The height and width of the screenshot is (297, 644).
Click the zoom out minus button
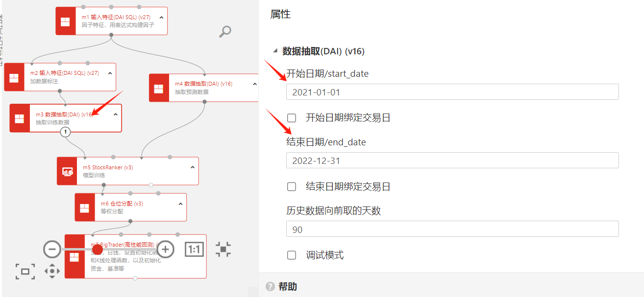tap(52, 249)
